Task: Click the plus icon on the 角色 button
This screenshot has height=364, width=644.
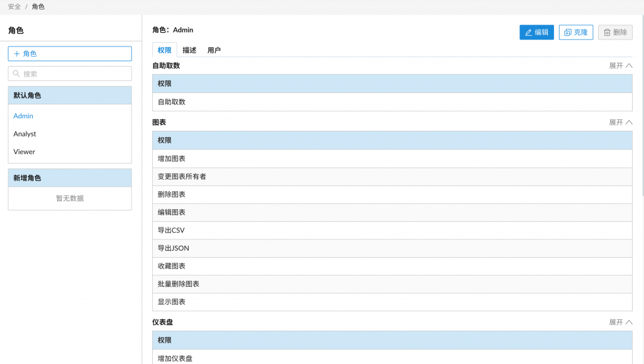Action: coord(17,54)
